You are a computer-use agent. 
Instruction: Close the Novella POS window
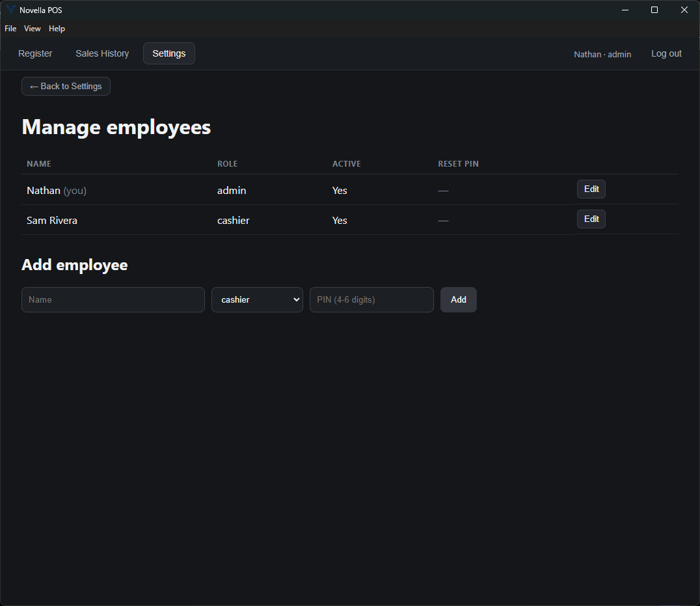[684, 10]
